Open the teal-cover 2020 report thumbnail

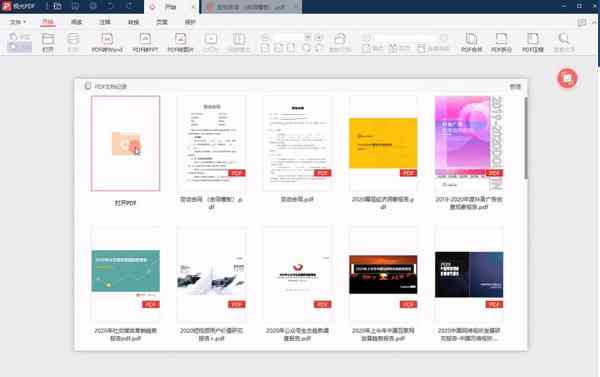pyautogui.click(x=126, y=274)
